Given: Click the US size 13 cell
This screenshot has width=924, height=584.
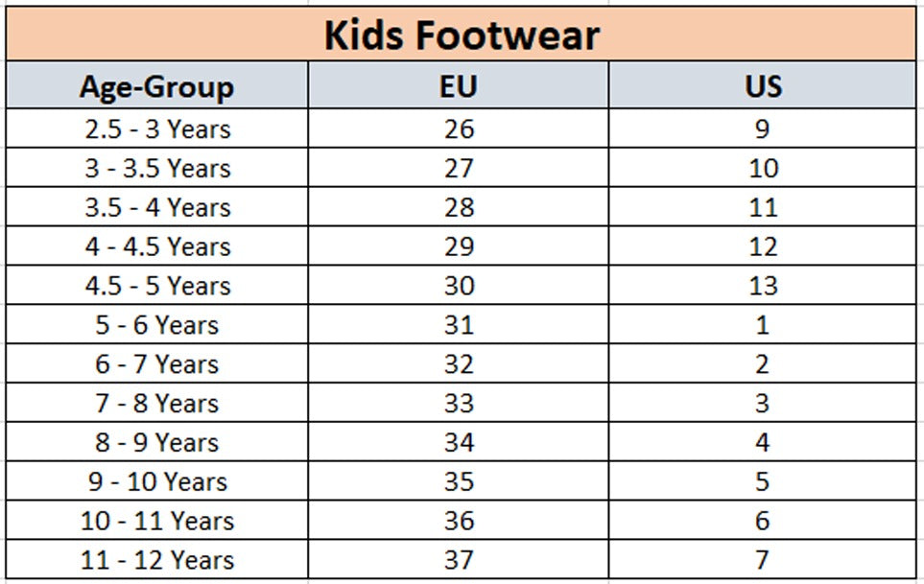Looking at the screenshot, I should (x=763, y=285).
